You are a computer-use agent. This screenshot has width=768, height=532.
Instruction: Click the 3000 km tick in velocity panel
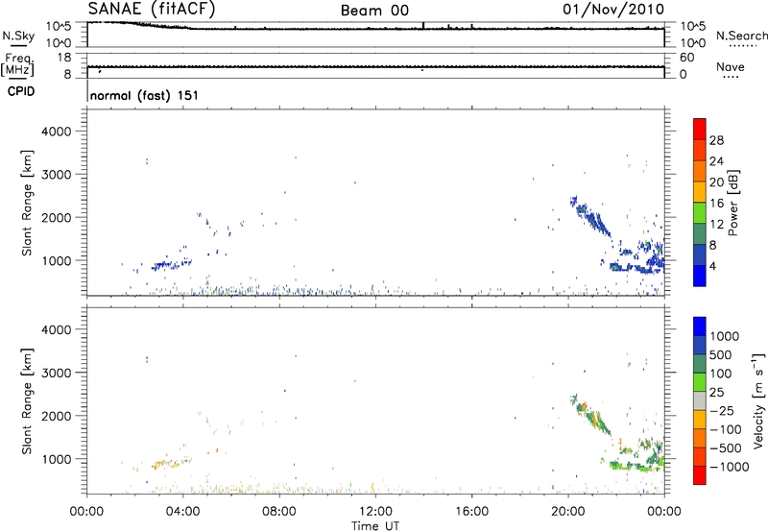[x=56, y=373]
